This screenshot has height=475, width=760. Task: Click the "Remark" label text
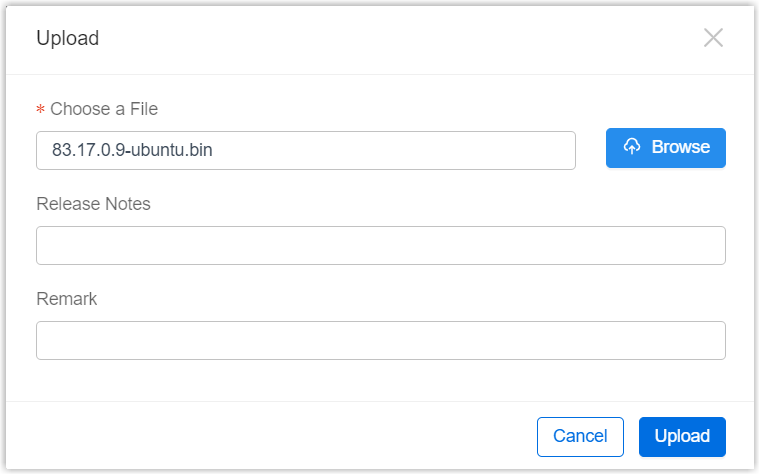click(x=66, y=298)
